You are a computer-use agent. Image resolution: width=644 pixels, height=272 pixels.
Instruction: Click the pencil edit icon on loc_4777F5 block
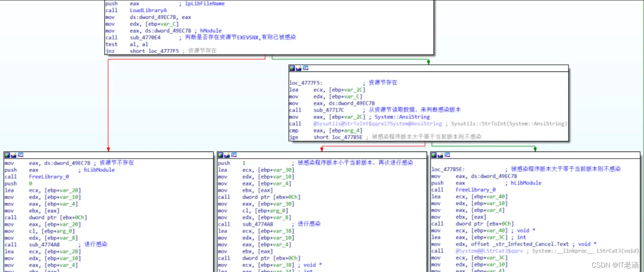(299, 68)
